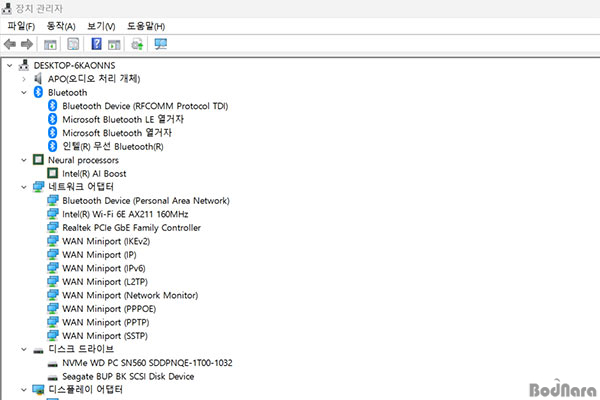Collapse the DESKTOP-6KAONNS root node

[10, 65]
